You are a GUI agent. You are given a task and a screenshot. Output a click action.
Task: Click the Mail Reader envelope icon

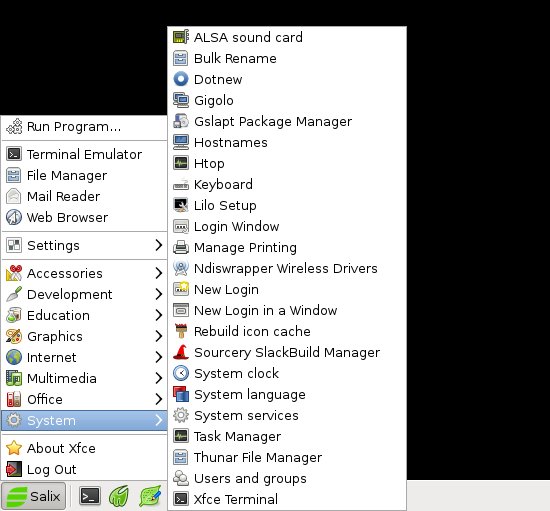pyautogui.click(x=14, y=196)
